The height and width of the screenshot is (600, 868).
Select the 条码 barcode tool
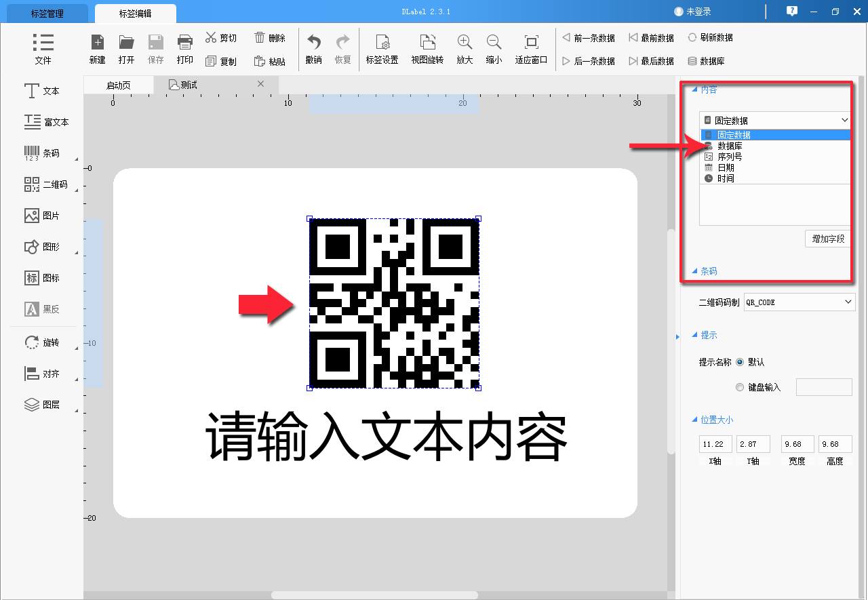(42, 153)
